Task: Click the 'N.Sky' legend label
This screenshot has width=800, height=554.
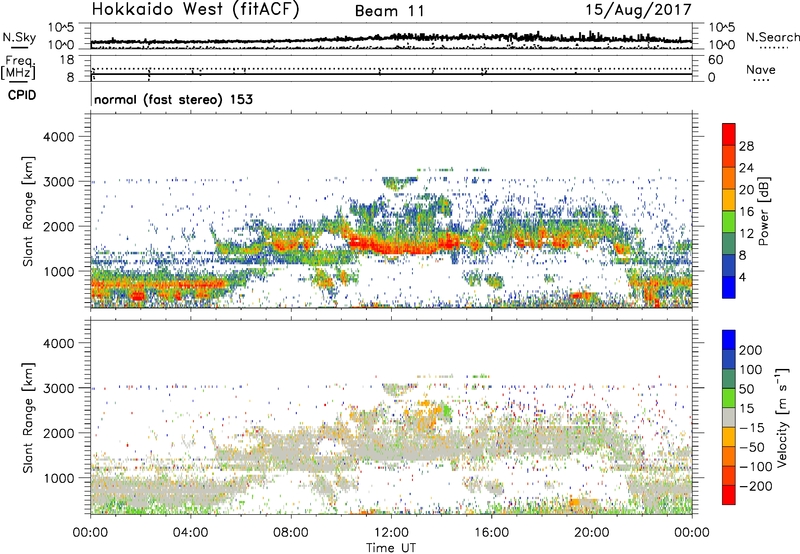Action: pyautogui.click(x=19, y=37)
